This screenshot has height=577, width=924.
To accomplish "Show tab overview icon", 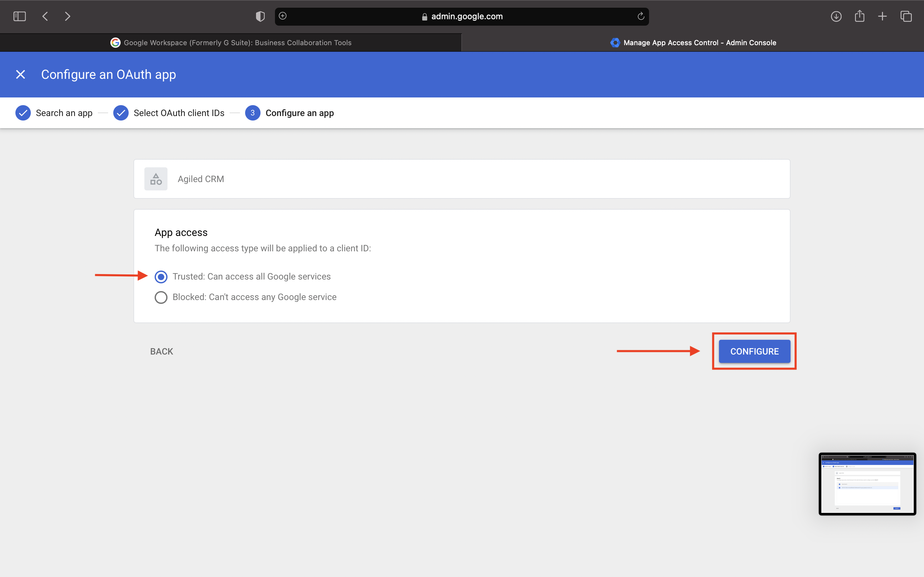I will click(906, 16).
